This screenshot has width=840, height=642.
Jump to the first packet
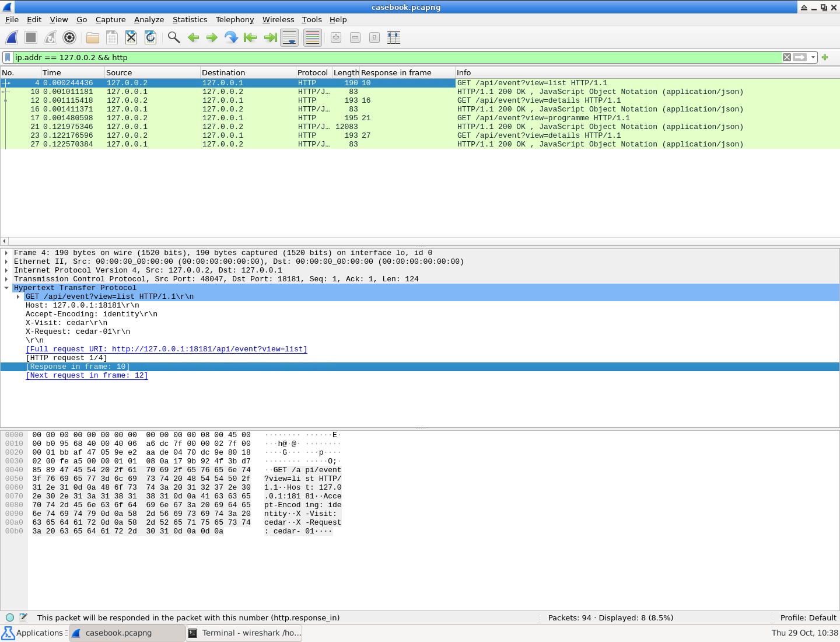pos(251,37)
